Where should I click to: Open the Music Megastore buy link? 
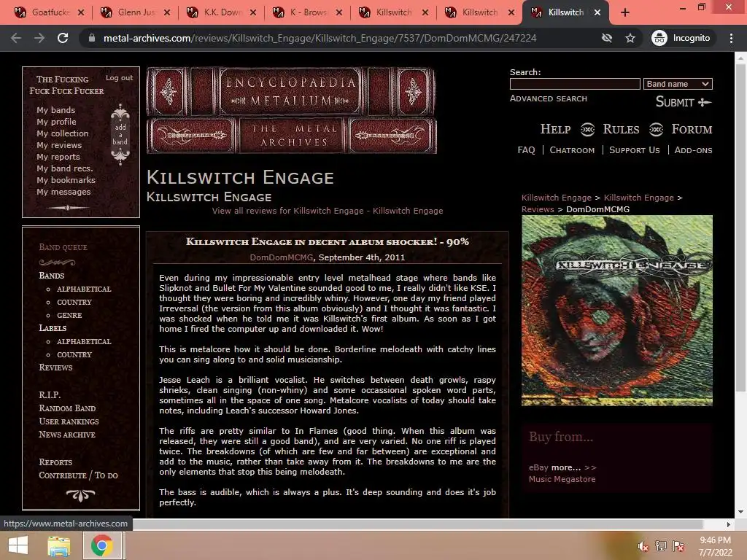tap(562, 479)
